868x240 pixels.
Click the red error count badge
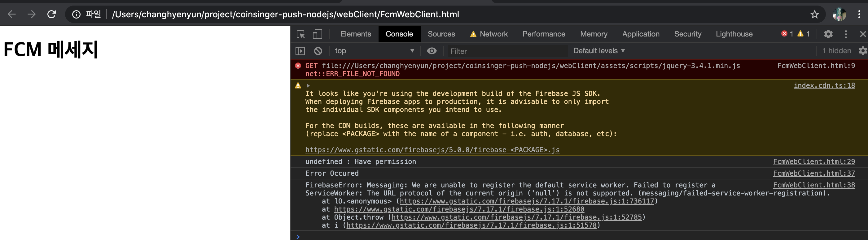(787, 34)
